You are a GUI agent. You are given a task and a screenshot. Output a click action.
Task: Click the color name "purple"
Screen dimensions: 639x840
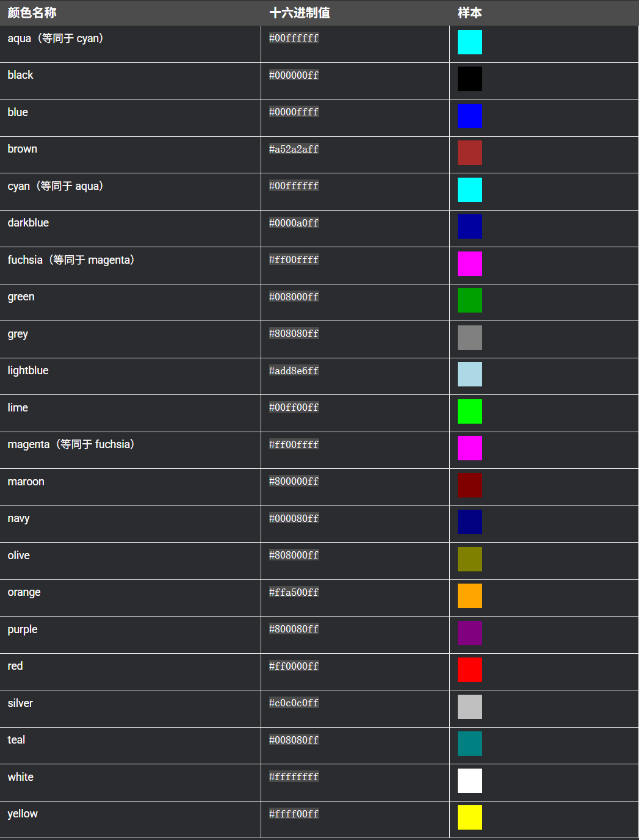(x=23, y=629)
